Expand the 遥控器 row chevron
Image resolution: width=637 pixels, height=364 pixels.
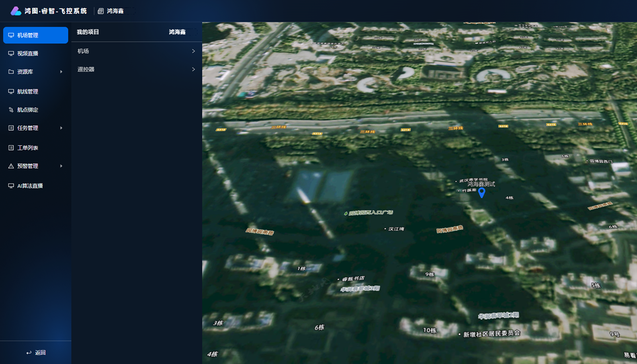click(x=193, y=69)
